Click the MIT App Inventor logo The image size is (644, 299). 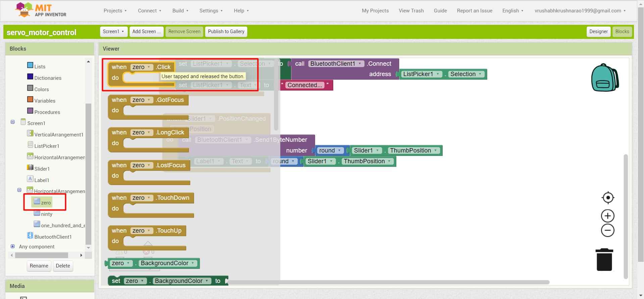click(x=41, y=10)
